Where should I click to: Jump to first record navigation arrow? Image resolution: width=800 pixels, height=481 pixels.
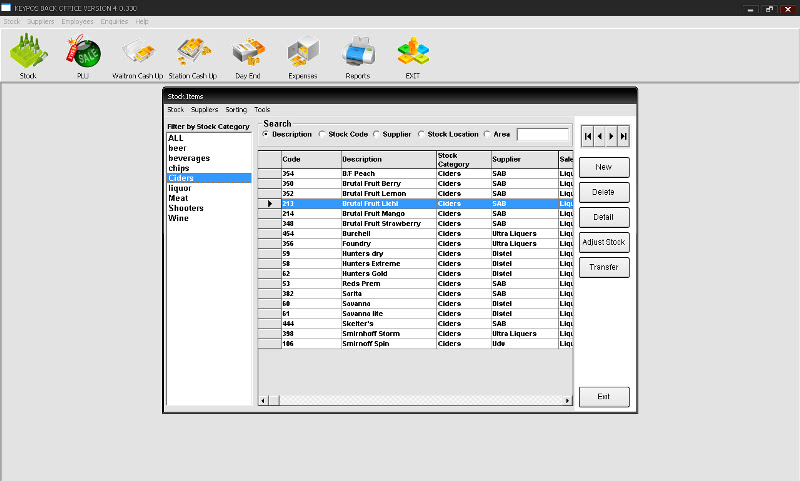(x=588, y=136)
